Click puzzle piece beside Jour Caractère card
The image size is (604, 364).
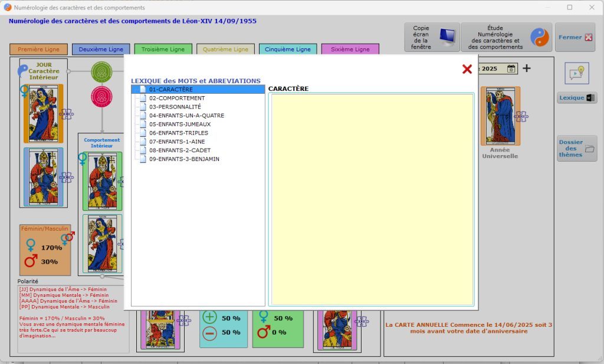point(67,113)
